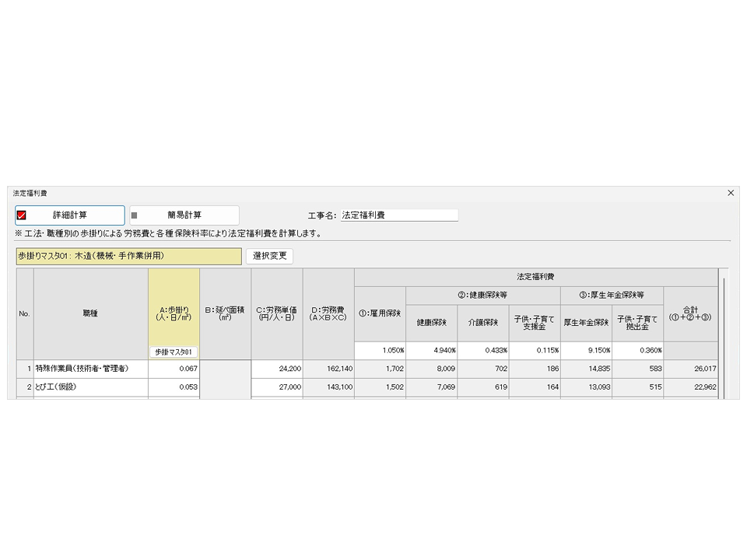Screen dimensions: 747x560
Task: Switch to 簡易計算 mode
Action: tap(184, 215)
